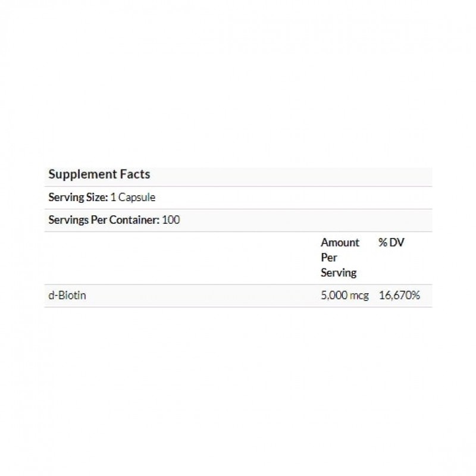Viewport: 476px width, 476px height.
Task: Click the word Per in column header
Action: click(x=329, y=258)
